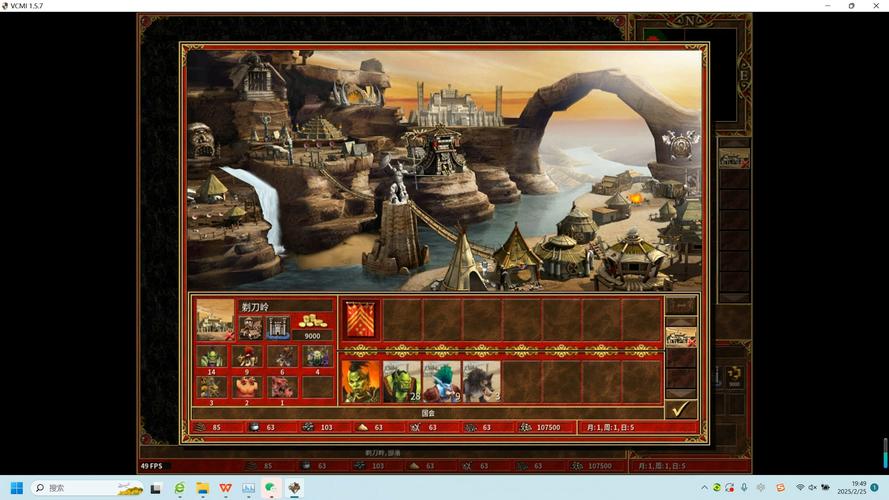Viewport: 889px width, 500px height.
Task: Click the town hall thumbnail beside 剃刀岭
Action: point(215,319)
